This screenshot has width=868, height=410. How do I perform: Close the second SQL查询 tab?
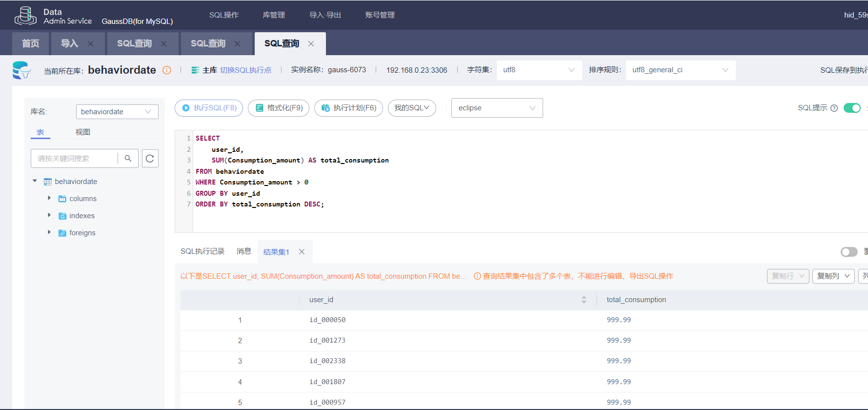point(237,43)
